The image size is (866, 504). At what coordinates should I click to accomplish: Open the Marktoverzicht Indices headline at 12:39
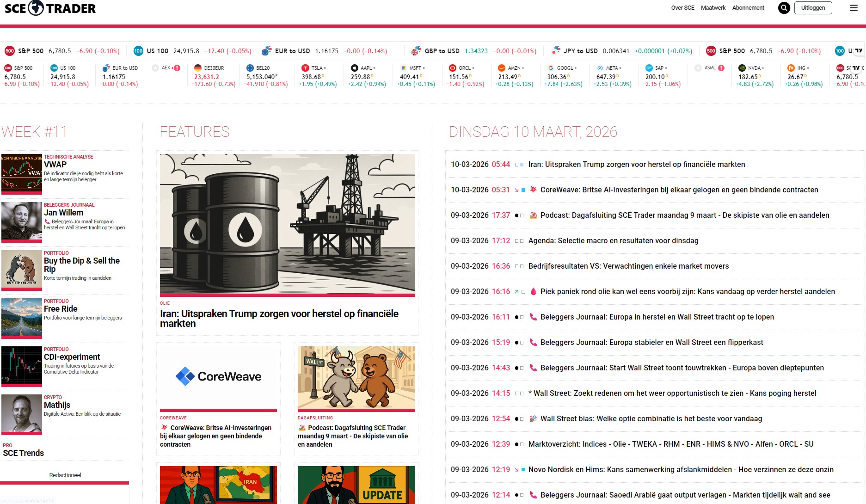pos(671,444)
